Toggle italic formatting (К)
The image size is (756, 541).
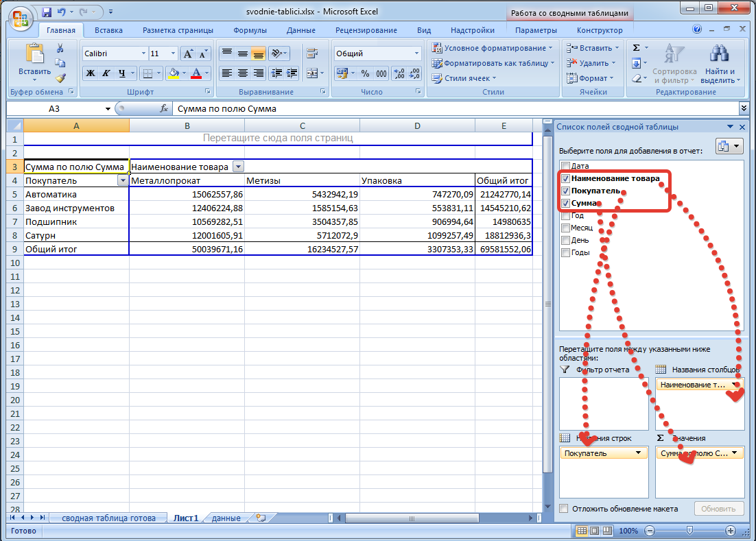pos(106,73)
